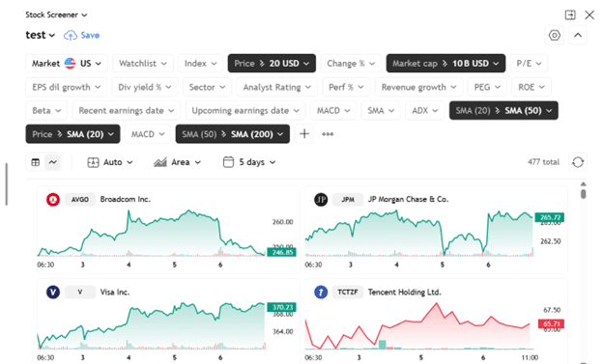Viewport: 603px width, 364px height.
Task: Open the Recent earnings date filter
Action: [x=127, y=111]
